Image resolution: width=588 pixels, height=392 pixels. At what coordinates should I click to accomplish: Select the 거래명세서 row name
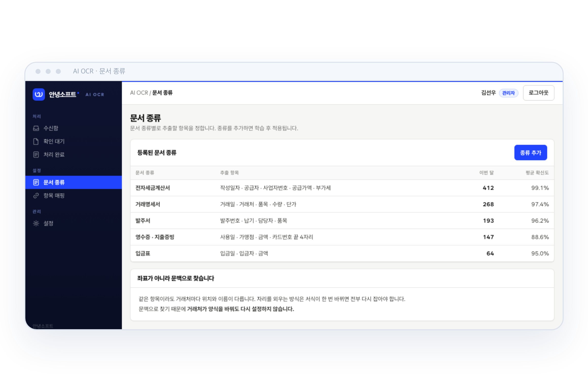pos(148,204)
